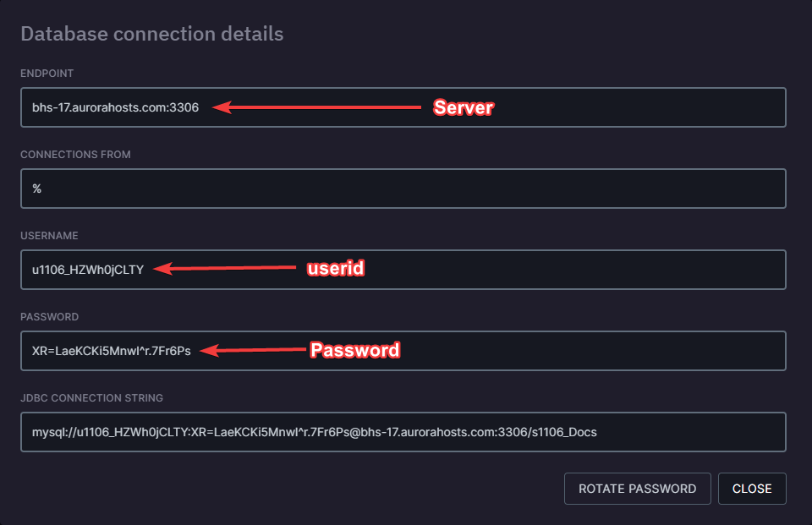Click the red userid annotation text
This screenshot has height=525, width=812.
point(335,269)
